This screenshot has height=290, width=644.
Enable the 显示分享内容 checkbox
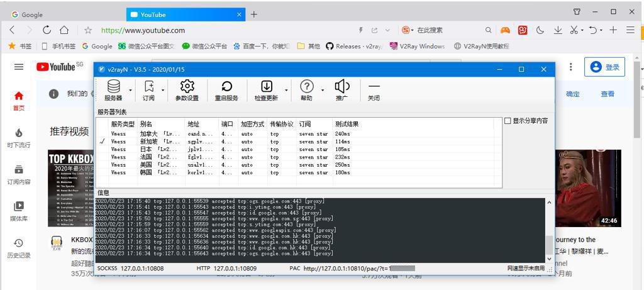[x=508, y=121]
